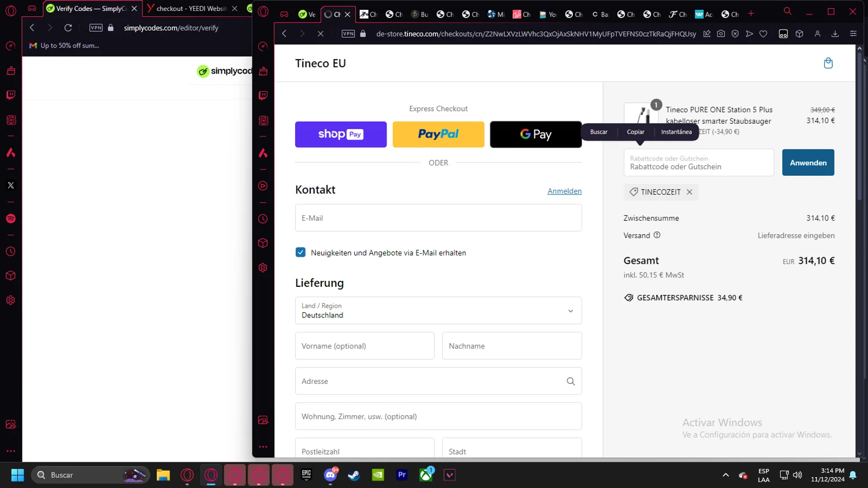Viewport: 868px width, 488px height.
Task: Select Buscar in the popup menu
Action: pyautogui.click(x=599, y=132)
